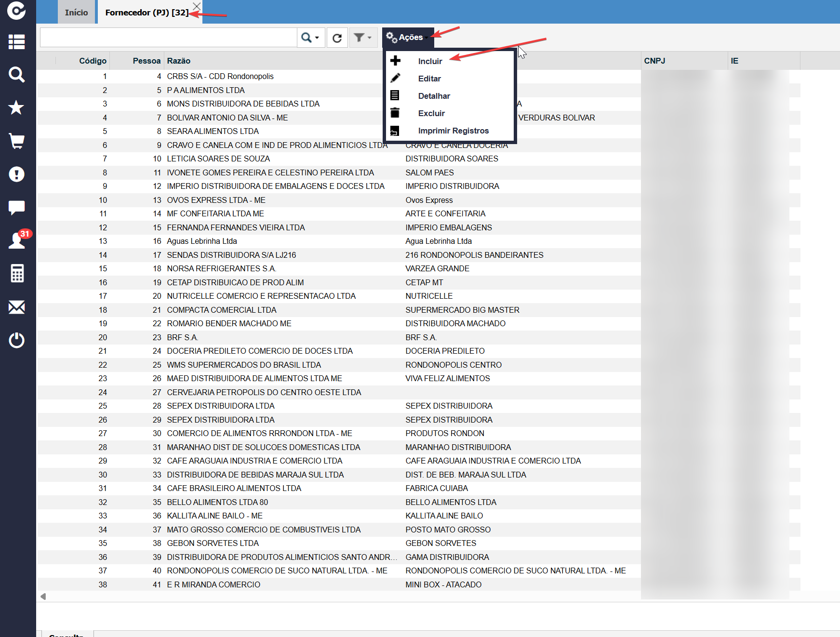The height and width of the screenshot is (637, 840).
Task: Open the shopping cart icon in sidebar
Action: tap(17, 141)
